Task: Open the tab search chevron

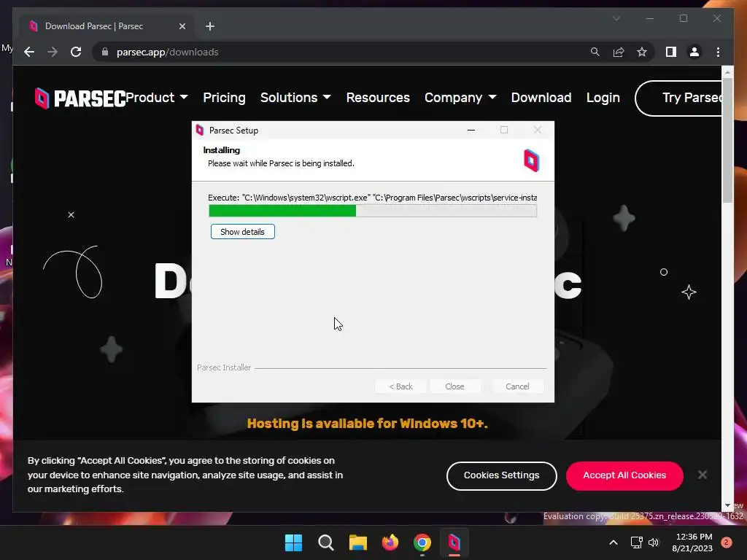Action: 616,18
